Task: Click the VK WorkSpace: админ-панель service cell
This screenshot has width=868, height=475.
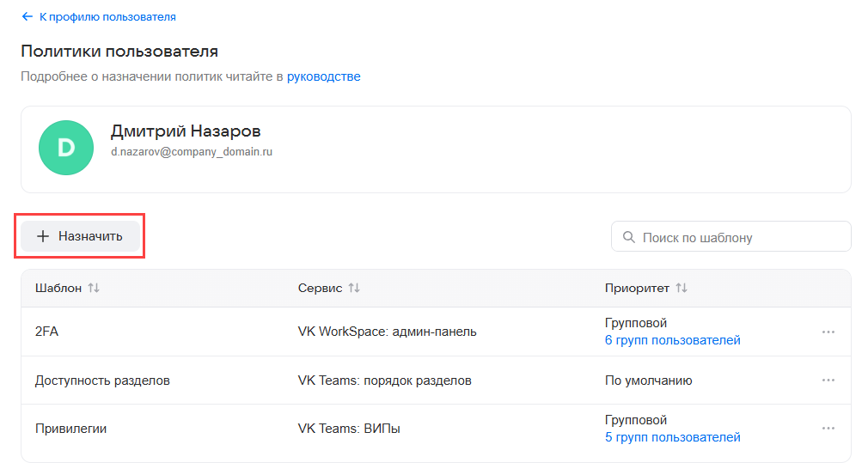Action: point(387,332)
